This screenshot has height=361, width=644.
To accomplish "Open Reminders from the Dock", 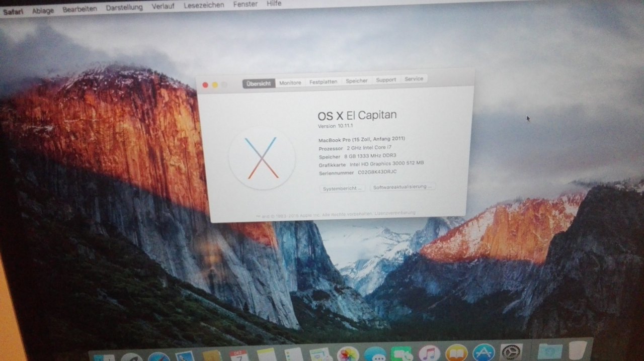I will [294, 353].
